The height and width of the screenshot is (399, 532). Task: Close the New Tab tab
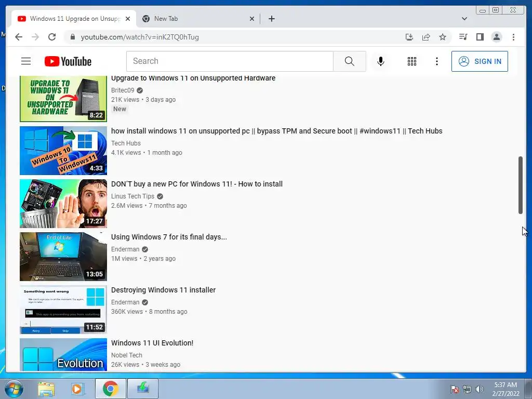click(252, 19)
